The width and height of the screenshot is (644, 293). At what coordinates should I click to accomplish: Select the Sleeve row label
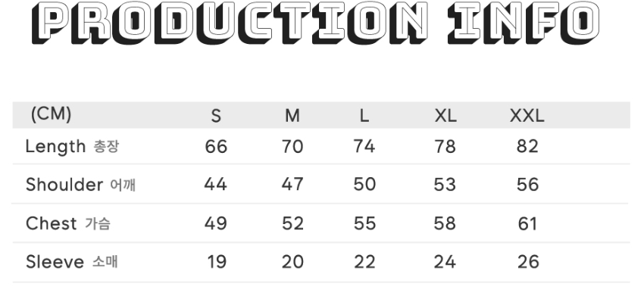[x=71, y=262]
